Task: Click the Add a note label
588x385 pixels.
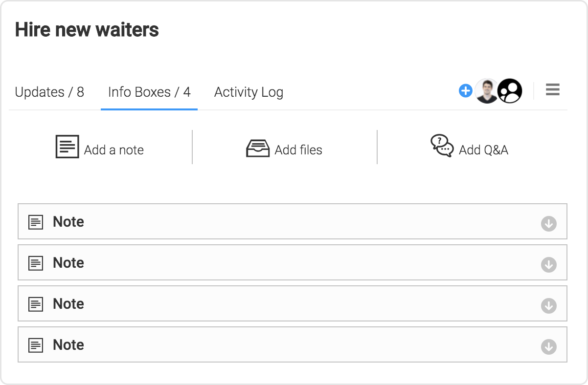Action: tap(114, 150)
